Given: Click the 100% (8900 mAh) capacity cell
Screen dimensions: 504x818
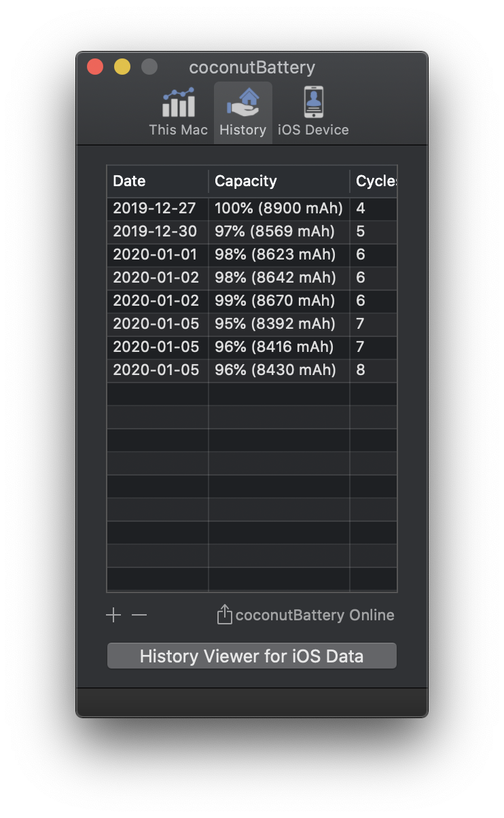Looking at the screenshot, I should tap(279, 209).
